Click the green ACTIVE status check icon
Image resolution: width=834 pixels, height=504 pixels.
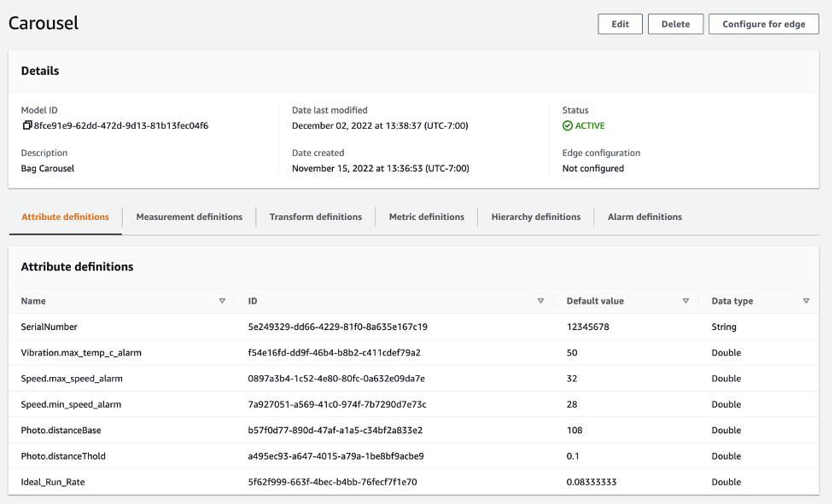click(568, 125)
